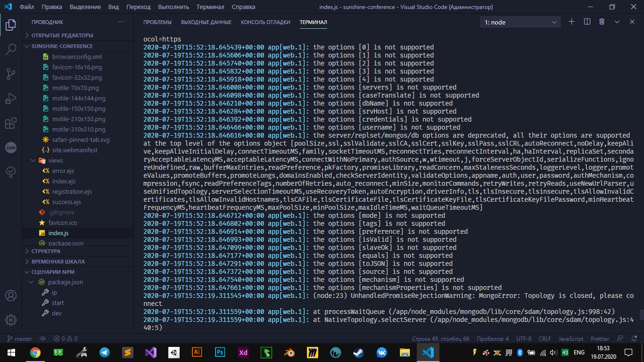Run the 'ip' npm script

(x=54, y=293)
